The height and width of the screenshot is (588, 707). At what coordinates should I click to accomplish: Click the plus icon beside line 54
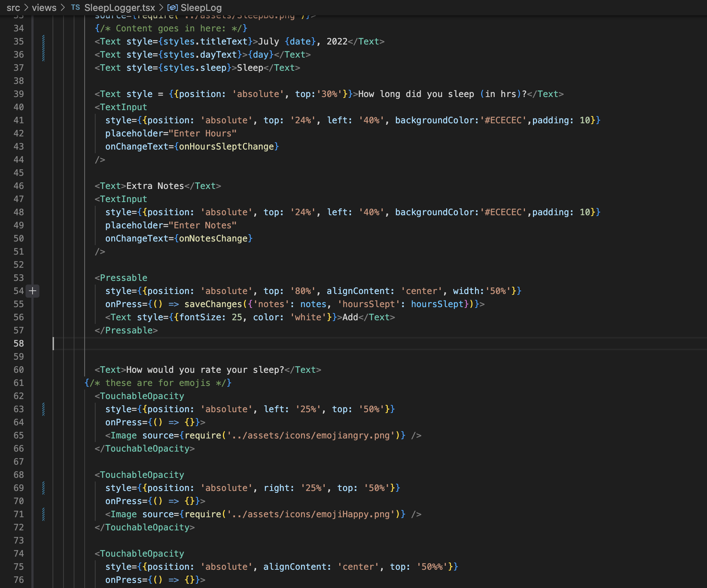pyautogui.click(x=32, y=291)
